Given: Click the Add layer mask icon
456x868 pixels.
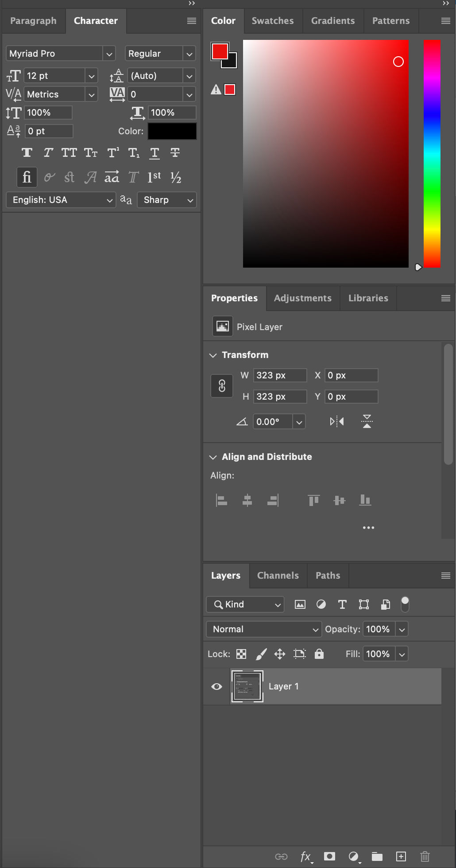Looking at the screenshot, I should pyautogui.click(x=329, y=856).
